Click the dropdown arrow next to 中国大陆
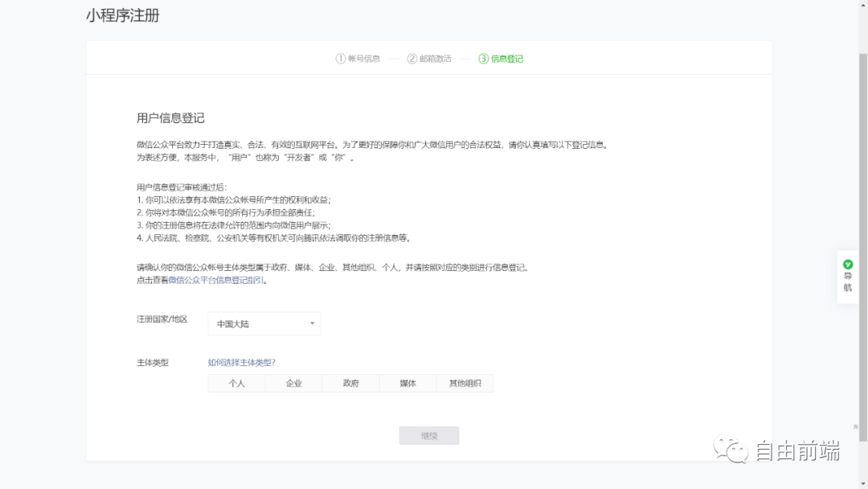The height and width of the screenshot is (489, 868). 313,323
